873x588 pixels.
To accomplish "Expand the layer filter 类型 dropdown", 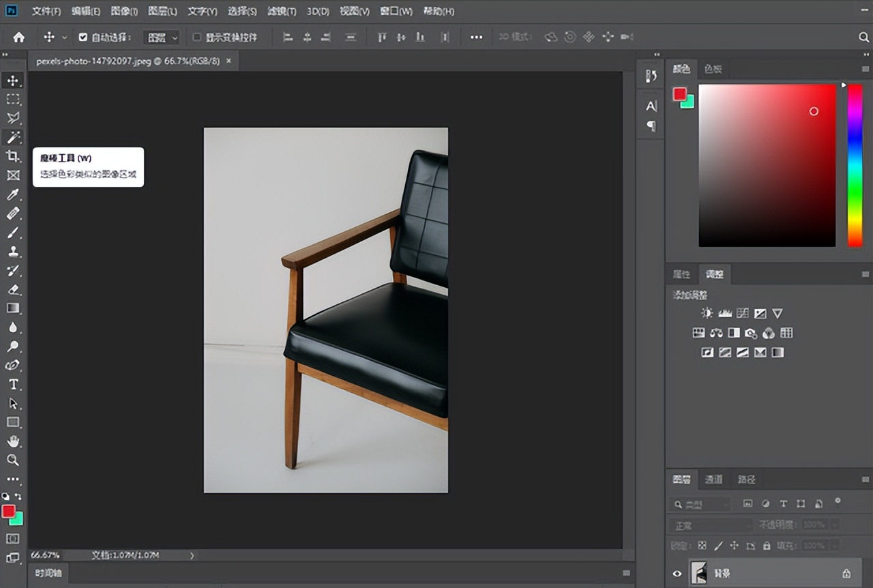I will tap(699, 505).
